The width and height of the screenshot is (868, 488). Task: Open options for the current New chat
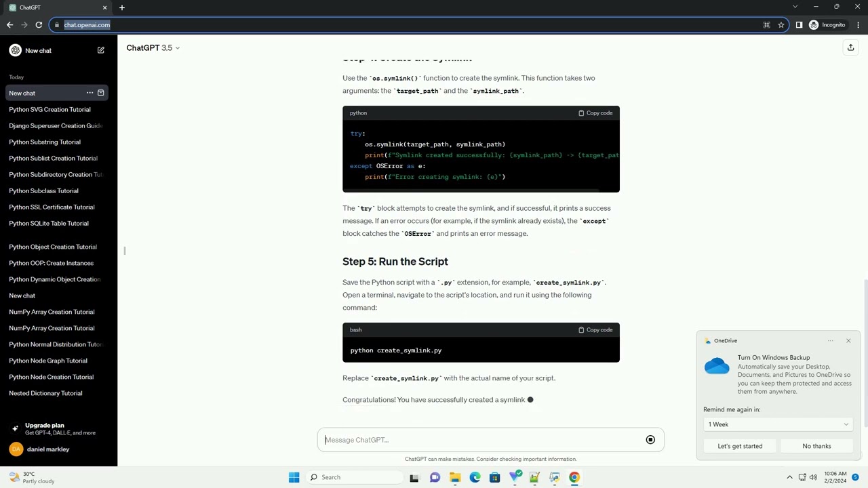[90, 93]
